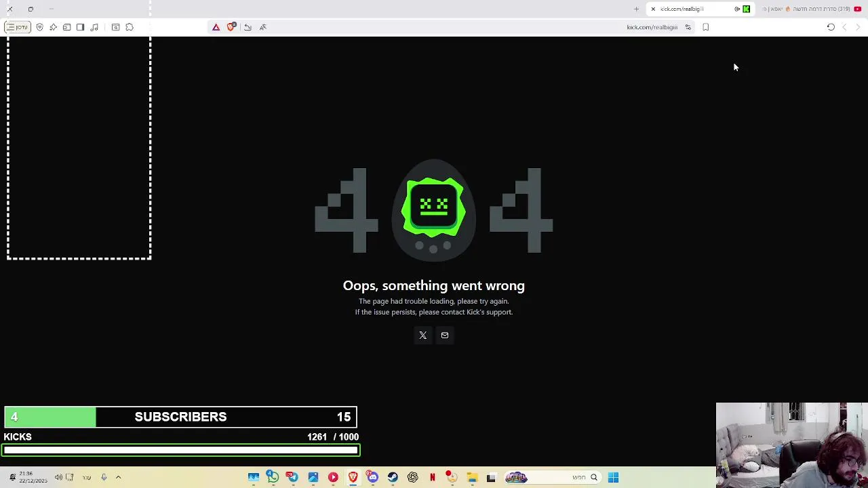Click the translate page icon
The height and width of the screenshot is (488, 868).
263,27
